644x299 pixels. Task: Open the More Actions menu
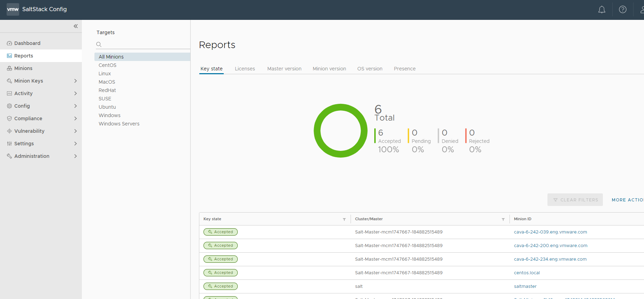[628, 200]
